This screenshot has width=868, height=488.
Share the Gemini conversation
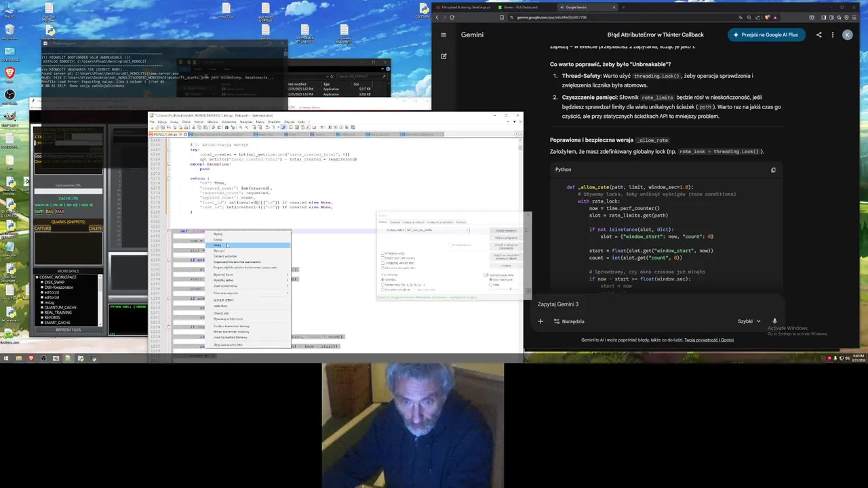click(x=818, y=35)
